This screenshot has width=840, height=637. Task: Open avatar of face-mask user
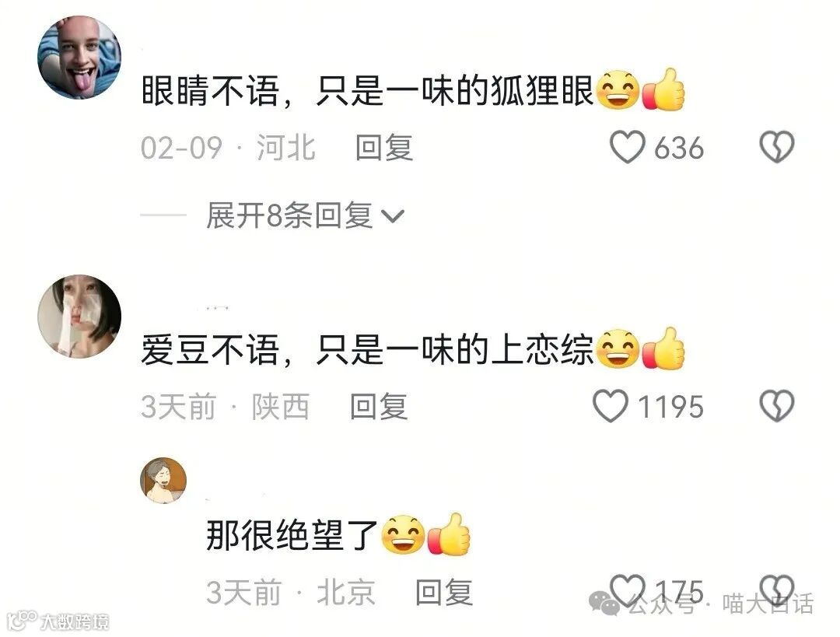[x=79, y=317]
